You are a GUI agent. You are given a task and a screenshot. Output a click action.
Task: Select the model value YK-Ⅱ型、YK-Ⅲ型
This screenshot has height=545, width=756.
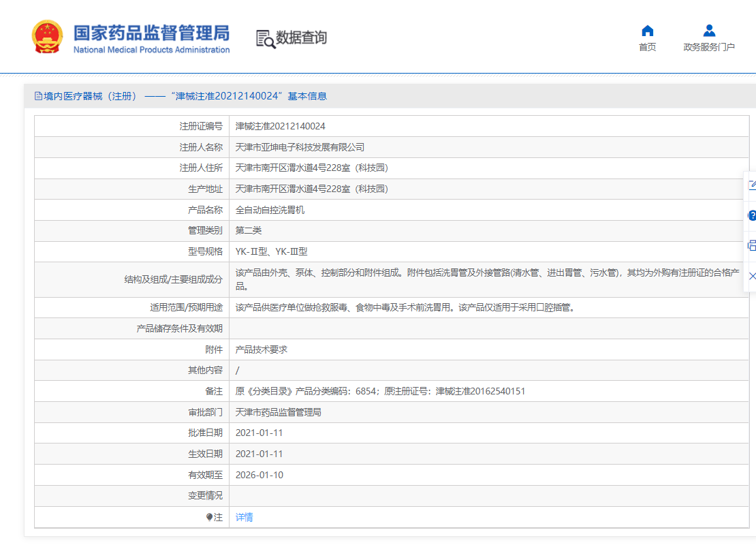(x=272, y=251)
